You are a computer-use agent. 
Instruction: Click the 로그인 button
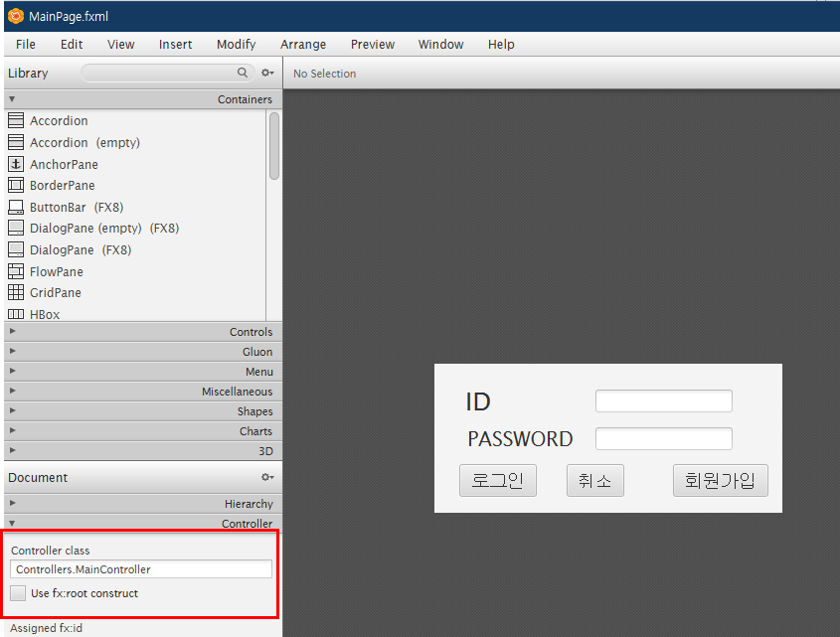pyautogui.click(x=498, y=481)
